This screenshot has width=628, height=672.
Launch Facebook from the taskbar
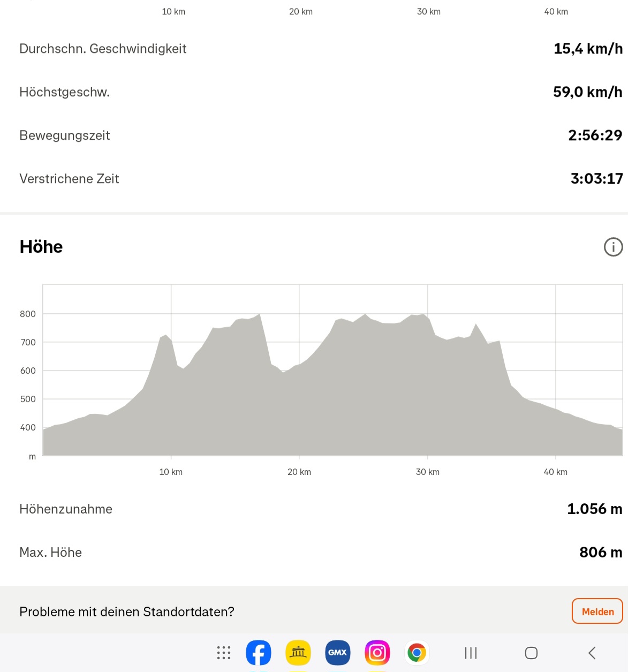259,653
